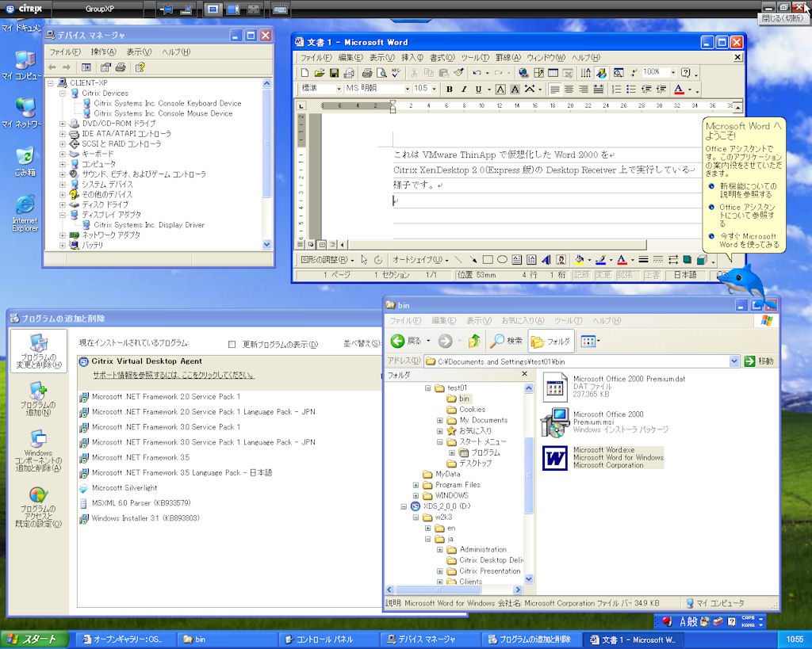Toggle the Folders pane button in bin window
Viewport: 812px width, 649px height.
coord(551,341)
